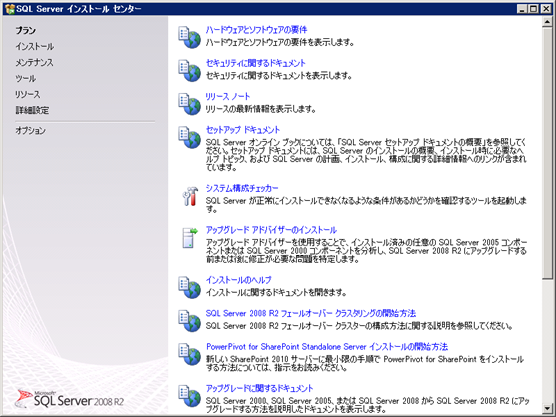Click the icon beside PowerPivot for SharePoint link
Screen dimensions: 556x417
189,354
